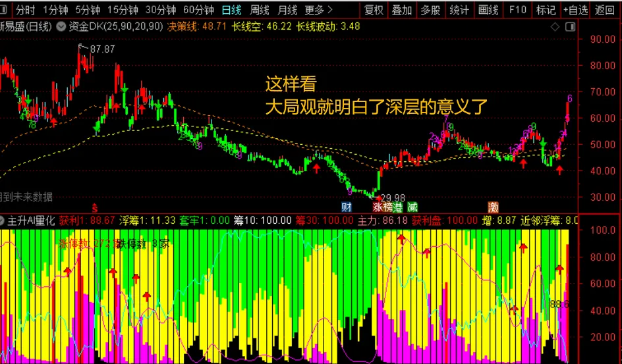The height and width of the screenshot is (364, 622).
Task: Click the orange 激 marker badge
Action: coord(493,207)
